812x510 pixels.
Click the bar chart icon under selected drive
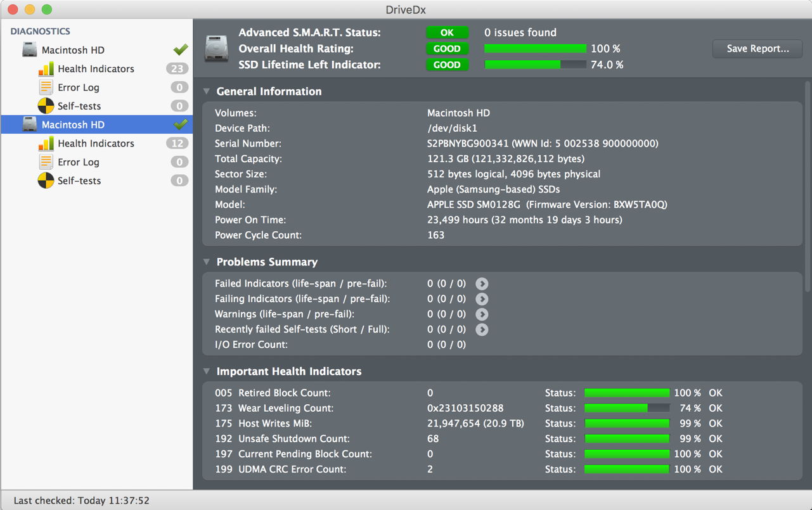[x=46, y=144]
